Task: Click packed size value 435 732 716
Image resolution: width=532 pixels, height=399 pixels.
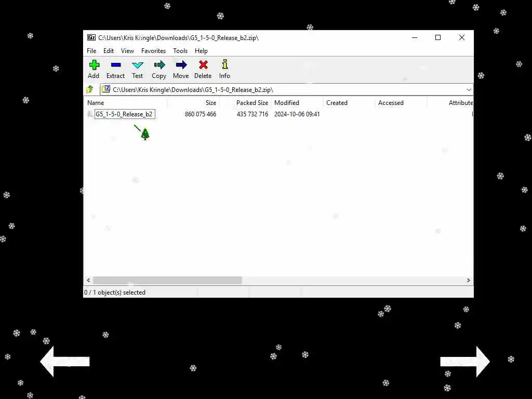Action: click(x=252, y=114)
